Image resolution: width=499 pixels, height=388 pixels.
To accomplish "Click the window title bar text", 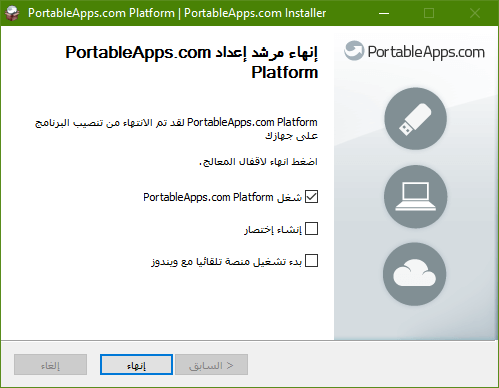I will click(177, 13).
